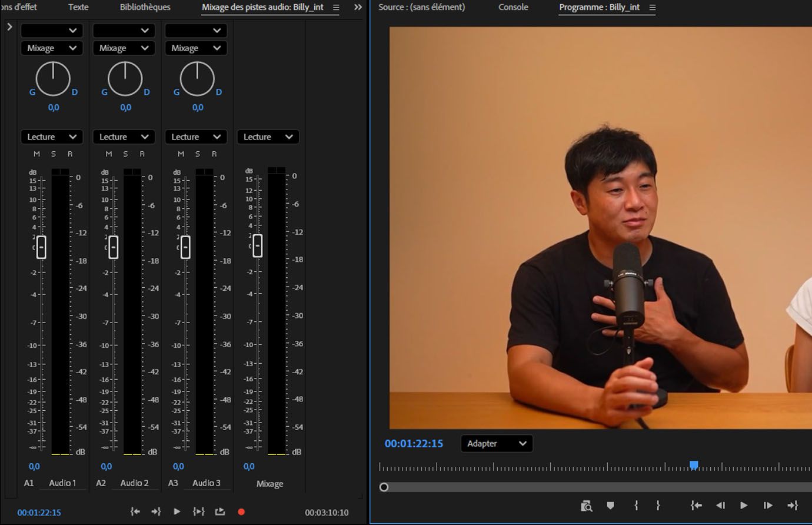Export a frame from the Program monitor
The height and width of the screenshot is (525, 812).
point(587,505)
